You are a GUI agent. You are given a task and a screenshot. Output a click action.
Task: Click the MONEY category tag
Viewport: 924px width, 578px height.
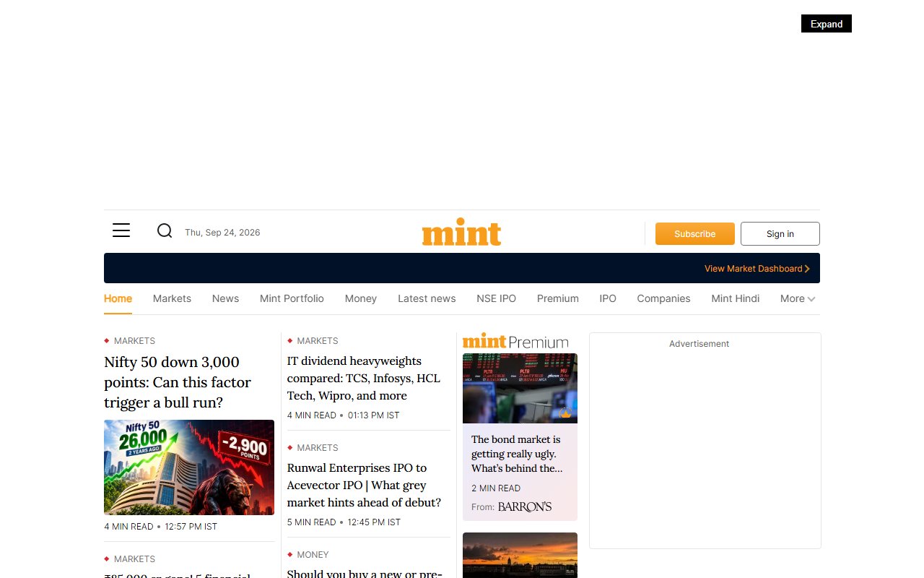[313, 555]
